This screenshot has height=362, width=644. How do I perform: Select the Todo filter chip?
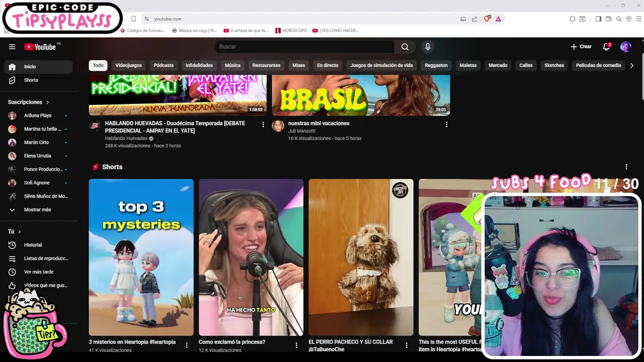98,65
